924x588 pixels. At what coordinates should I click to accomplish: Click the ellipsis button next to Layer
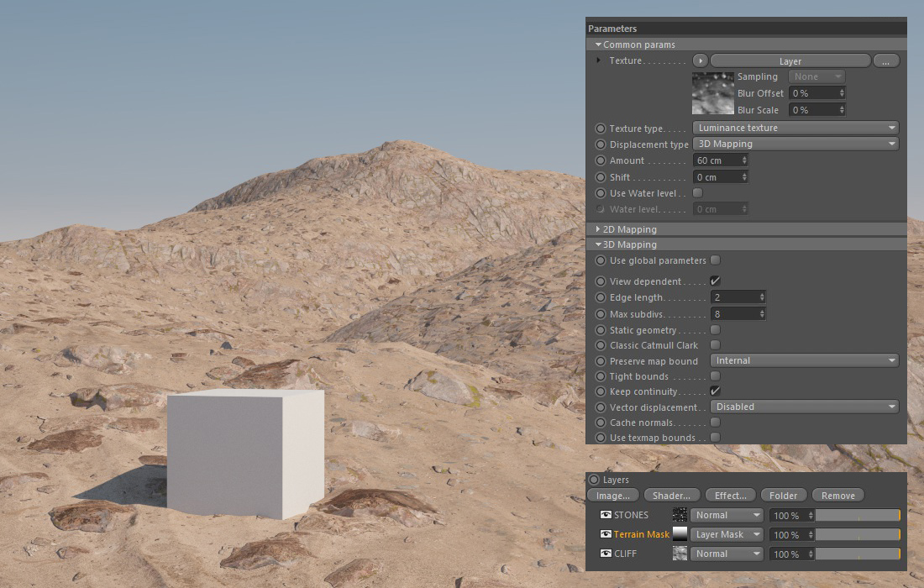(885, 61)
